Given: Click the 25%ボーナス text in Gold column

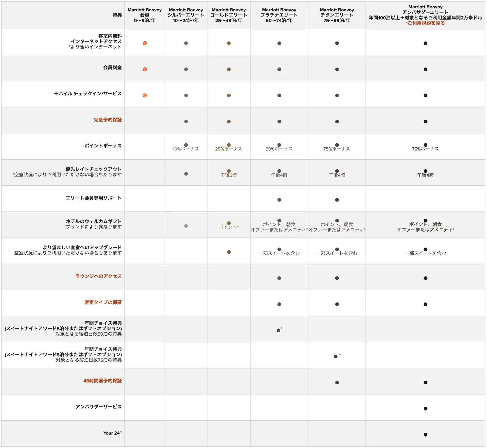Looking at the screenshot, I should [x=229, y=149].
